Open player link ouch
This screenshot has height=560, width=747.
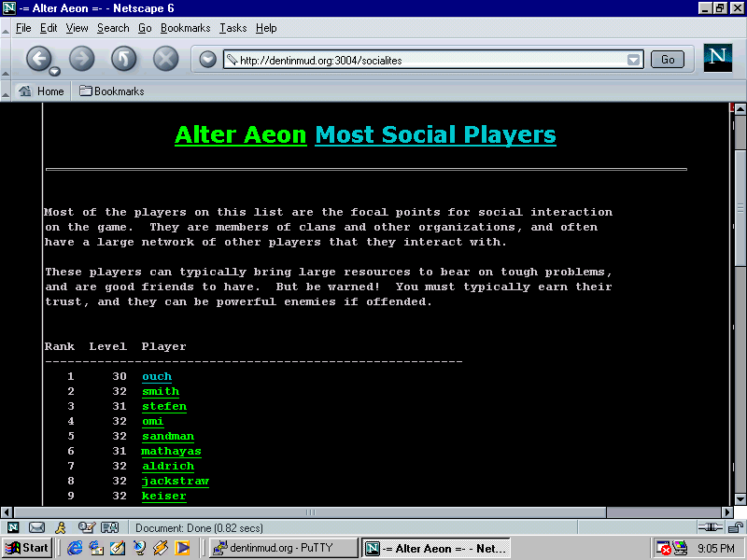coord(157,377)
